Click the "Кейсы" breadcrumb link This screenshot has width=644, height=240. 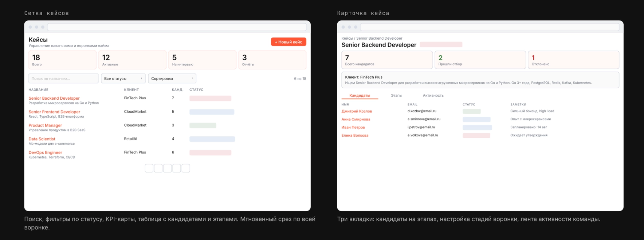(x=347, y=38)
